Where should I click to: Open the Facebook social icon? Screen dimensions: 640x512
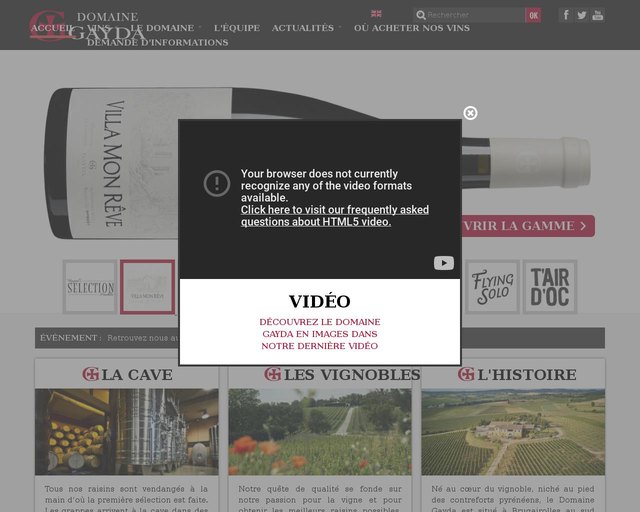coord(565,16)
